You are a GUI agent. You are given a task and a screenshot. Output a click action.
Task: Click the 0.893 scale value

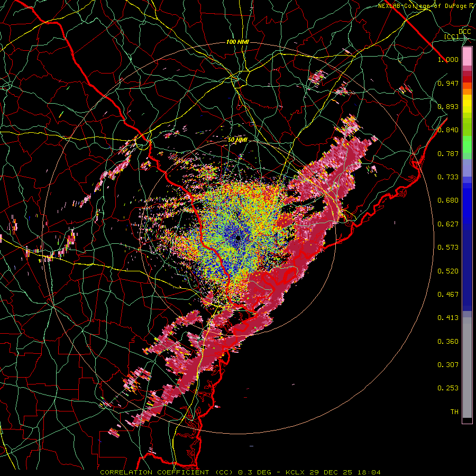click(448, 106)
